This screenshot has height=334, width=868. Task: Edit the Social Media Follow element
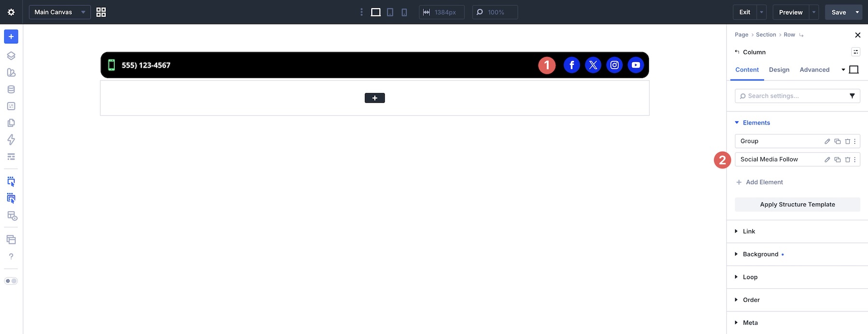(827, 160)
